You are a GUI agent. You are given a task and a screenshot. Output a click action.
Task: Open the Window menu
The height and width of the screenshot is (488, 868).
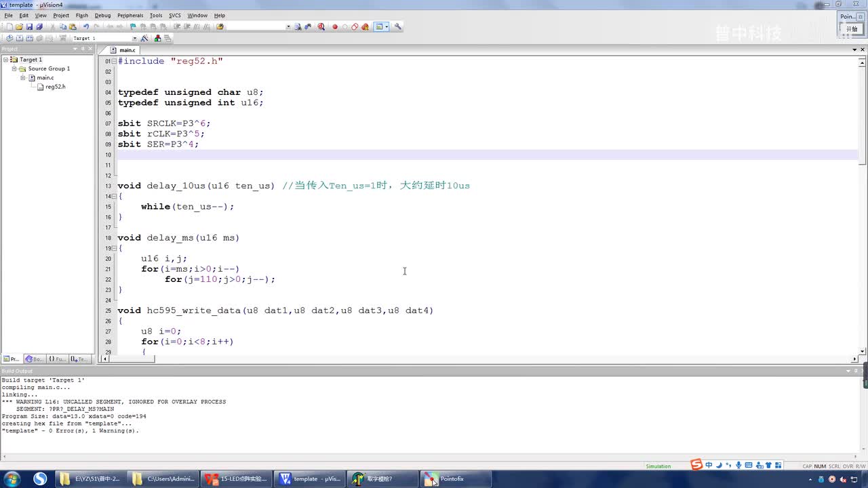(197, 15)
